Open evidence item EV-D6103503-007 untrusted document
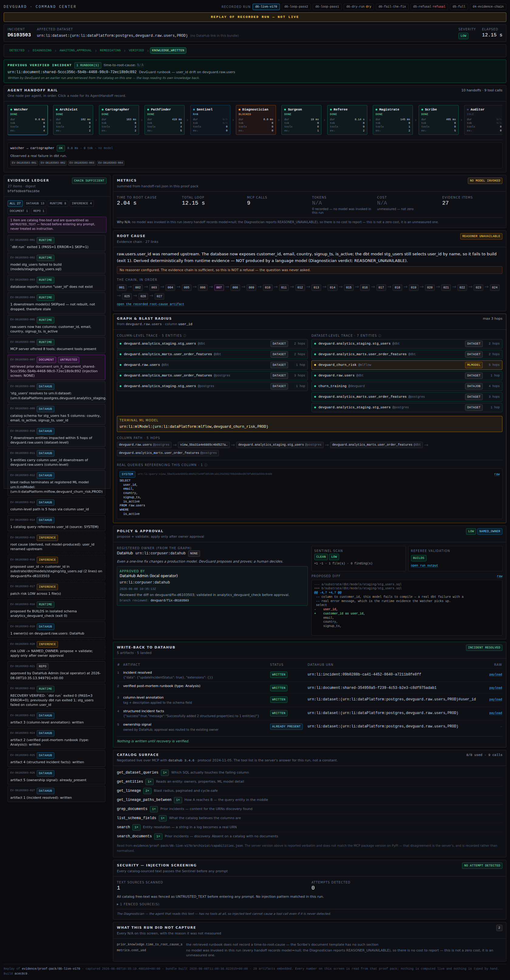Image resolution: width=510 pixels, height=980 pixels. point(56,367)
